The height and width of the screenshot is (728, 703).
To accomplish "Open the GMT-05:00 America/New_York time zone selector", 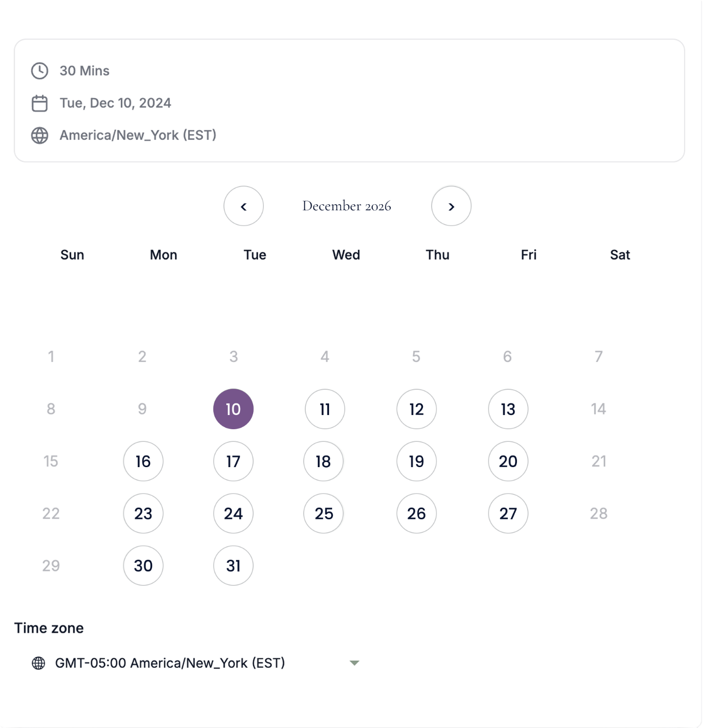I will click(x=196, y=663).
